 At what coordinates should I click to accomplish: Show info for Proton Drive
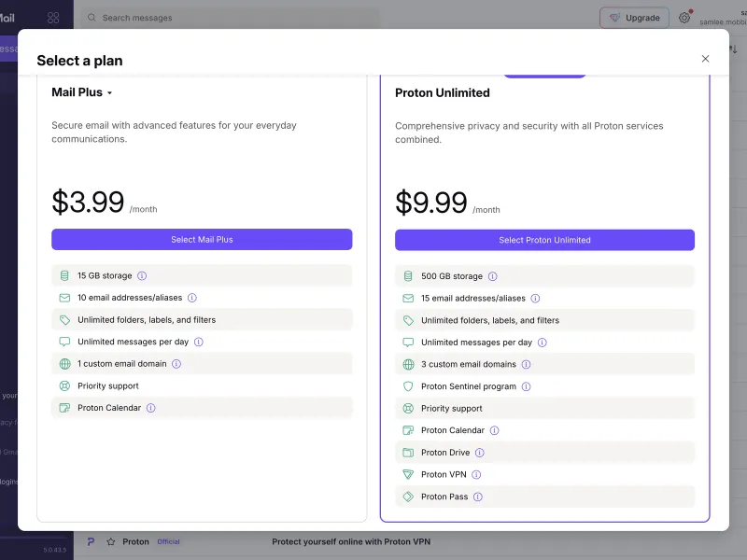tap(480, 453)
